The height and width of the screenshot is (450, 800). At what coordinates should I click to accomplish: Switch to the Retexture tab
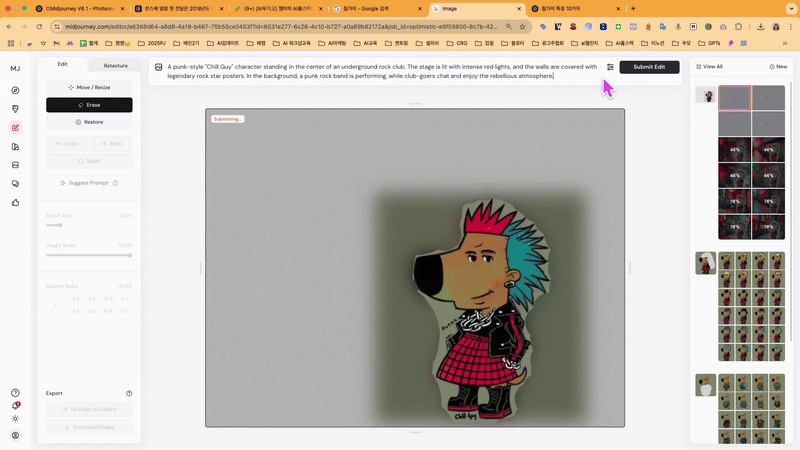click(x=116, y=65)
